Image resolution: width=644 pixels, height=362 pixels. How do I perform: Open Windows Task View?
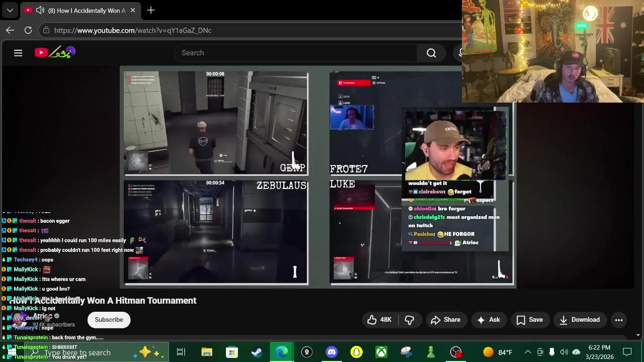pos(181,352)
